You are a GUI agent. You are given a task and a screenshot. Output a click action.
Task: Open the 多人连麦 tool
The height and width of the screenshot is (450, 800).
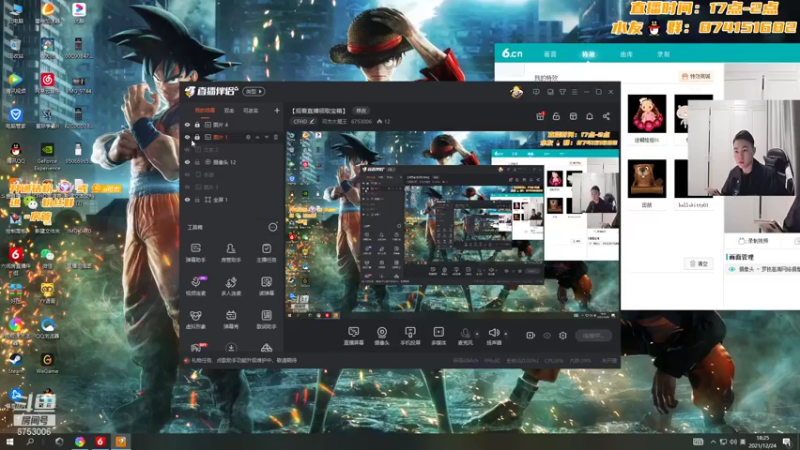pos(231,286)
